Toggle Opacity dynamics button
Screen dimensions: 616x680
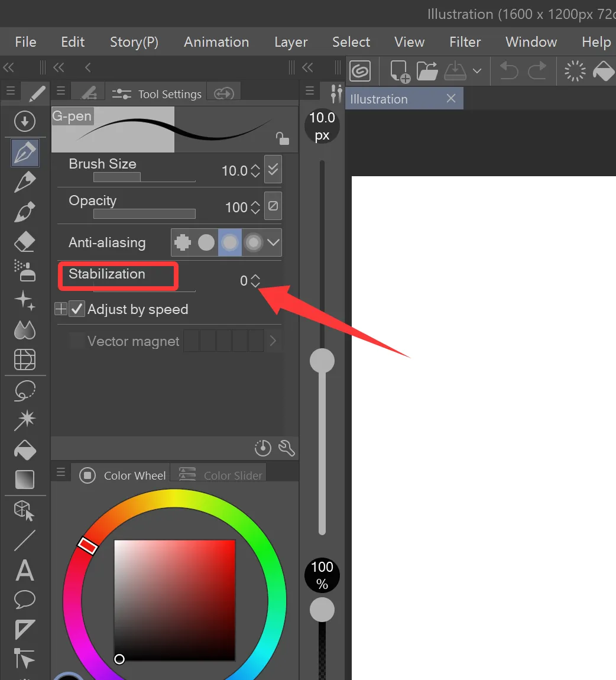(x=273, y=206)
